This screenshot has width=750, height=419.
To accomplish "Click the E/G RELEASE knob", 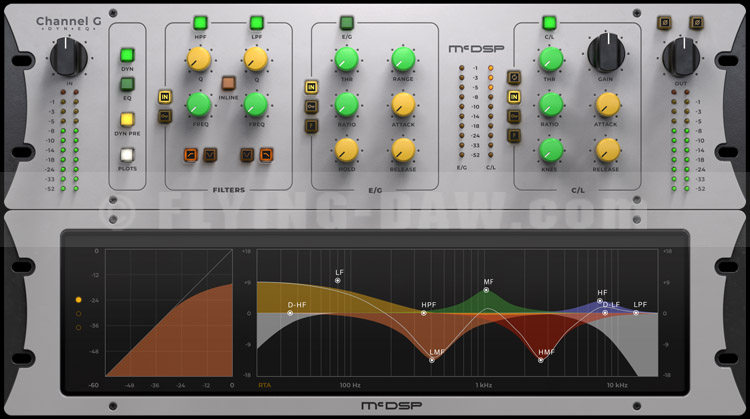I will (x=403, y=150).
